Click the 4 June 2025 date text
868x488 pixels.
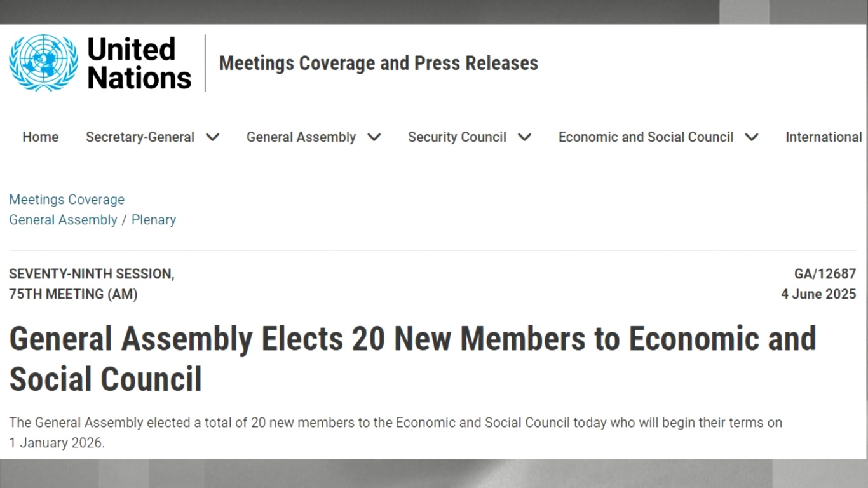pos(818,294)
